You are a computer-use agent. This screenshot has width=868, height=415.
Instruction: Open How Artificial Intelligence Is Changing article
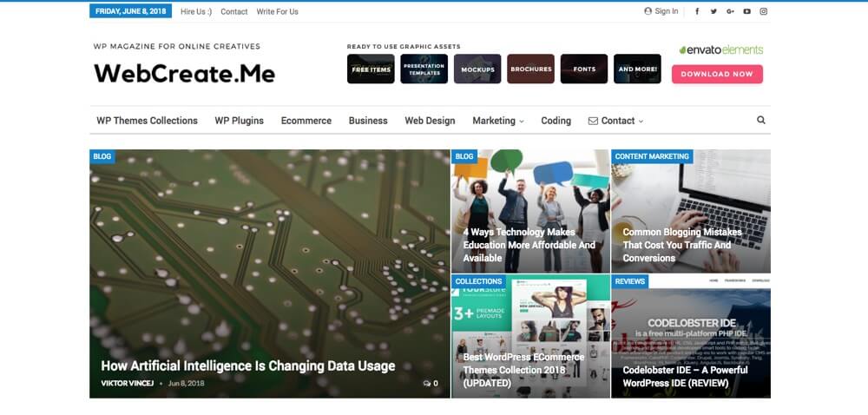248,366
